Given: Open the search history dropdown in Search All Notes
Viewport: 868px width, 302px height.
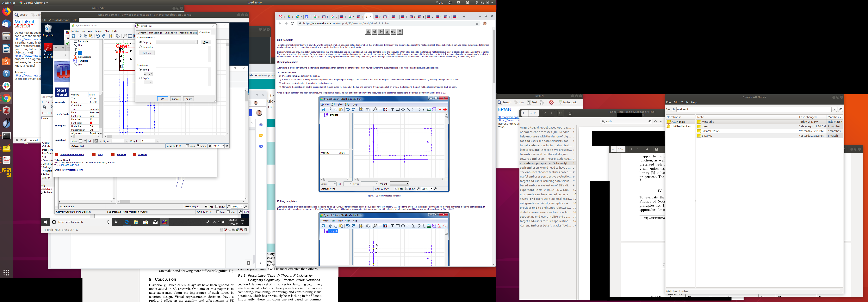Looking at the screenshot, I should pos(834,109).
